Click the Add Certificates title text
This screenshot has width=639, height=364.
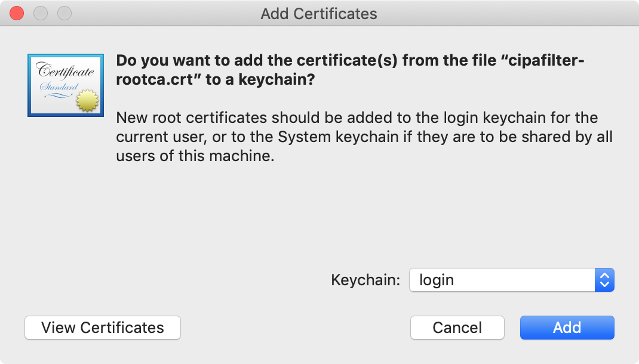[319, 13]
